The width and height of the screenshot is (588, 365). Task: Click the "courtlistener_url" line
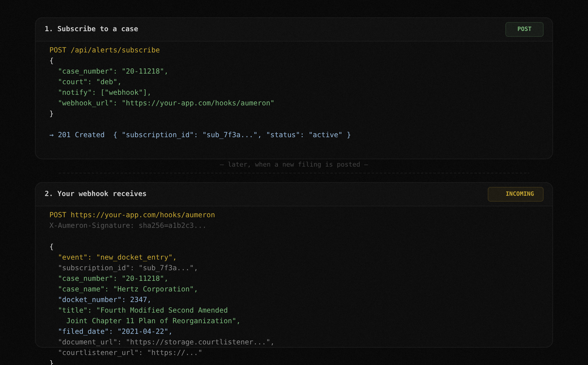click(x=130, y=353)
